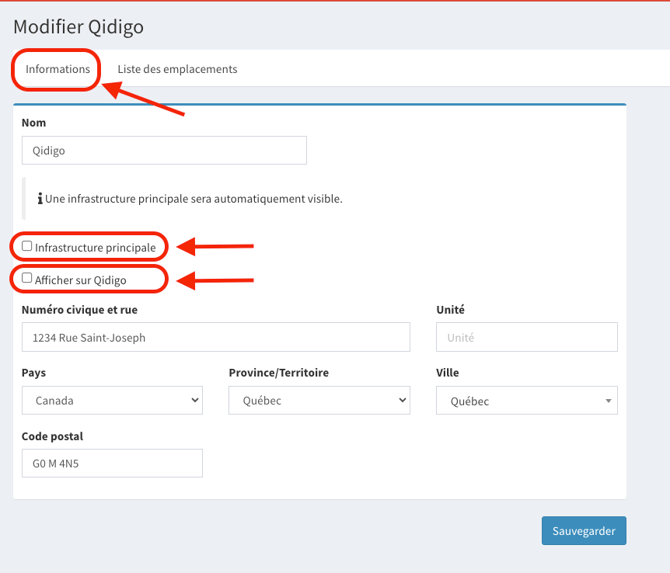This screenshot has width=670, height=573.
Task: Select the Unité input field
Action: (x=526, y=338)
